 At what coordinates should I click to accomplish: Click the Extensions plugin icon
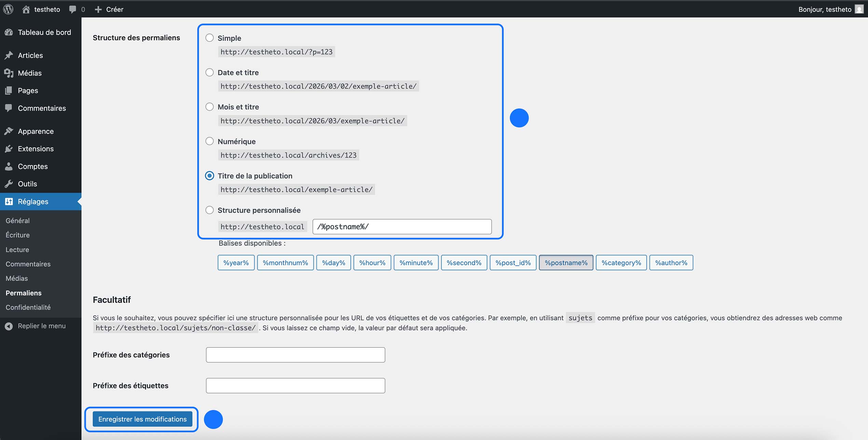click(x=9, y=149)
